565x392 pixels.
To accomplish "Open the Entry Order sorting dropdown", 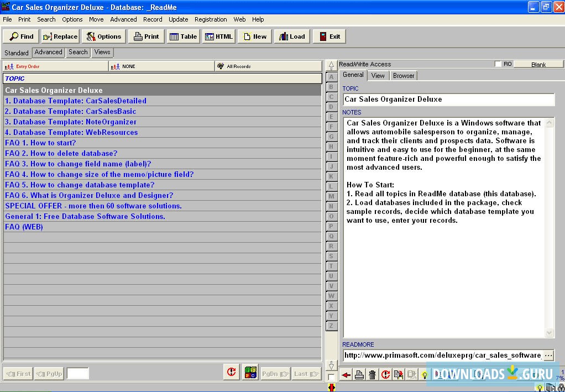I will pyautogui.click(x=54, y=65).
